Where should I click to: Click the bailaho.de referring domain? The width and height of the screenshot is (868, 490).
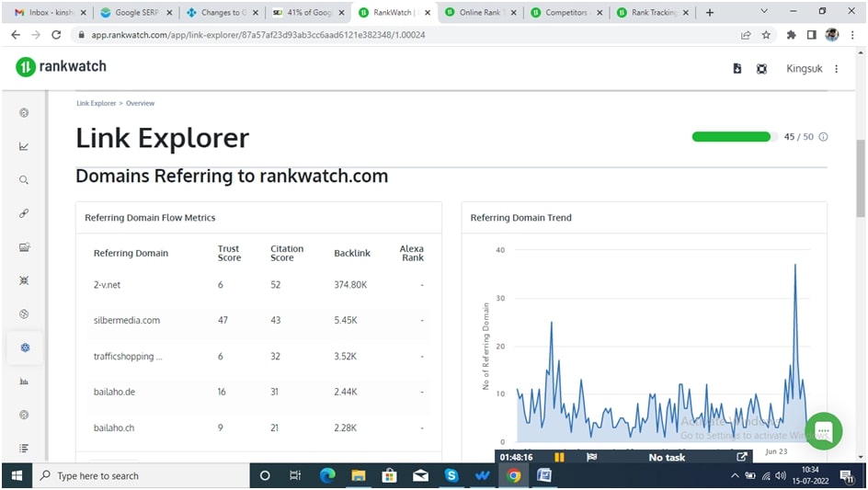115,392
